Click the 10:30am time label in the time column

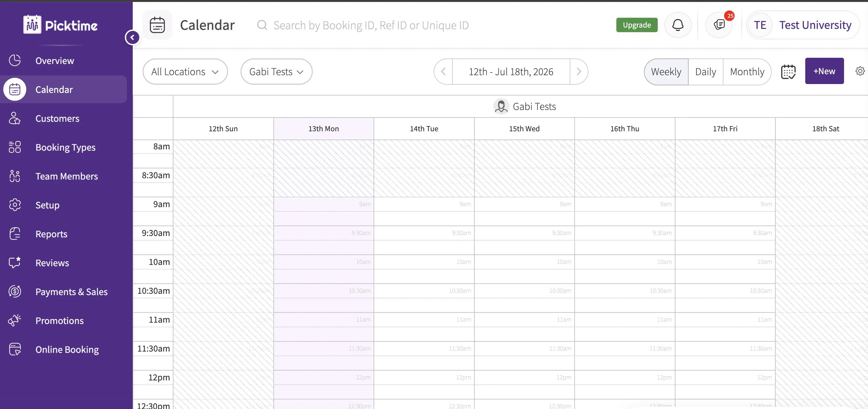click(x=154, y=291)
